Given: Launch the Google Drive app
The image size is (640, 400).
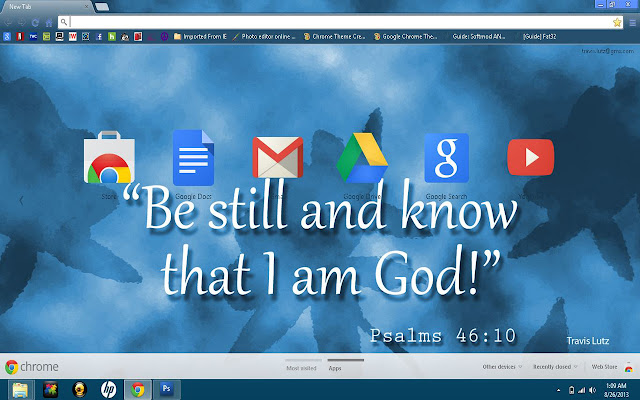Looking at the screenshot, I should [x=362, y=158].
